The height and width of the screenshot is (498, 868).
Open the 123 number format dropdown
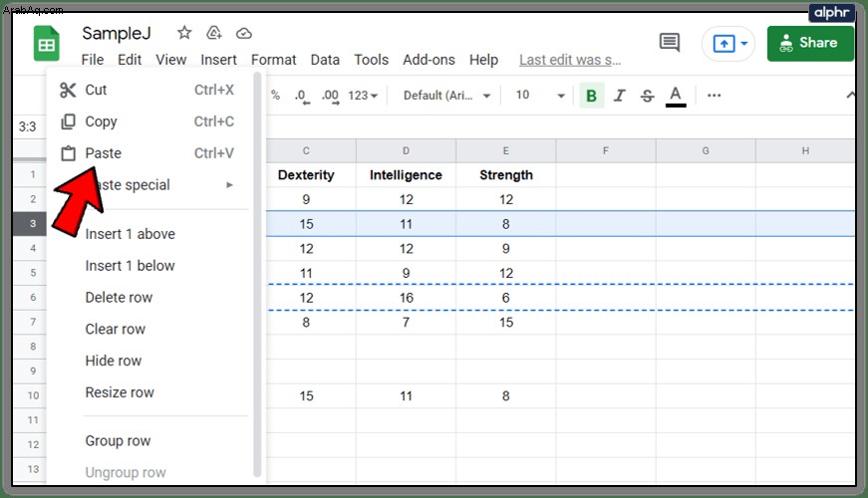point(363,96)
